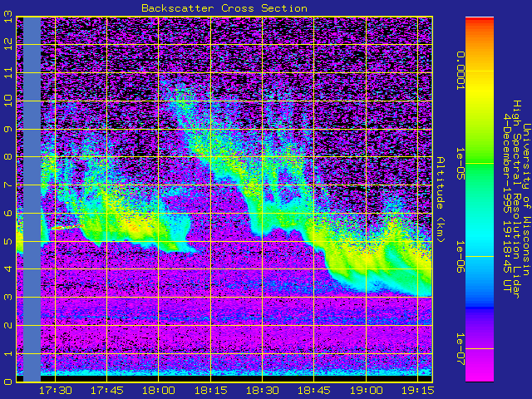This screenshot has height=399, width=532.
Task: Click altitude label 10 on left axis
Action: 8,101
